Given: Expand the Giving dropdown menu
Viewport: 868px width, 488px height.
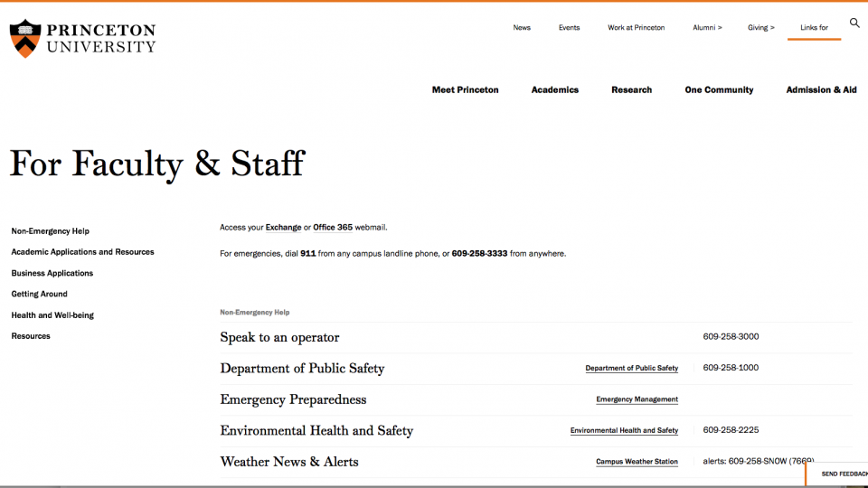Looking at the screenshot, I should click(760, 28).
